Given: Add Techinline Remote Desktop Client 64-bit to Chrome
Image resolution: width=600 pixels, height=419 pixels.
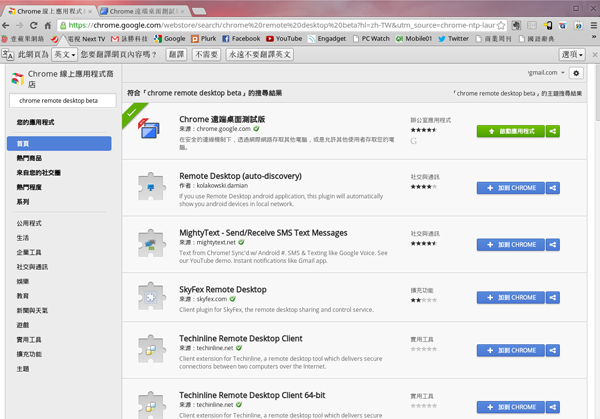Looking at the screenshot, I should pos(510,407).
